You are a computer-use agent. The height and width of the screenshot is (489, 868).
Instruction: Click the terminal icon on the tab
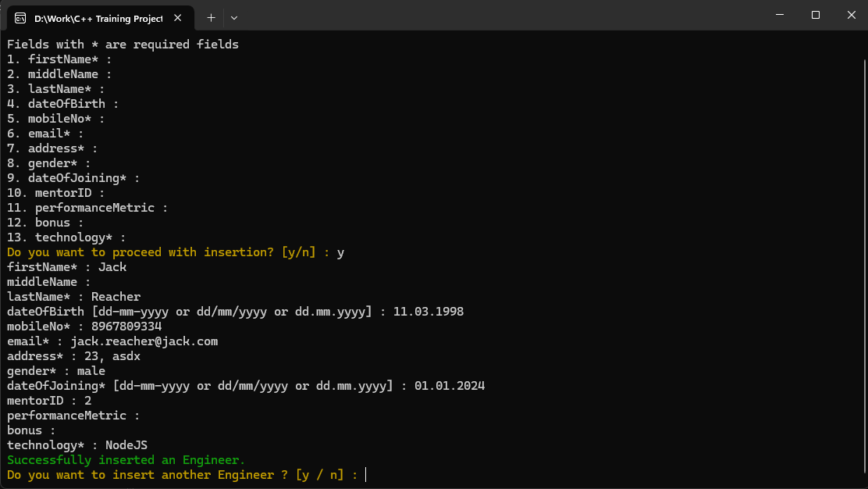click(x=20, y=18)
